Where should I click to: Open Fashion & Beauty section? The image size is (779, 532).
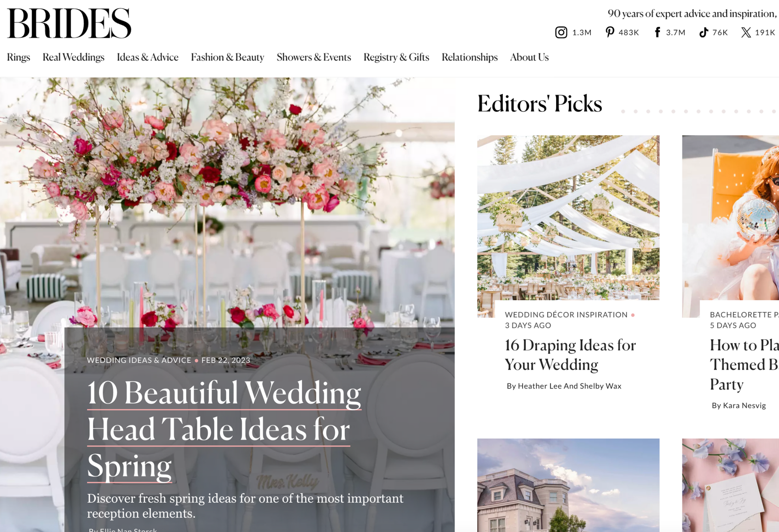pyautogui.click(x=228, y=57)
